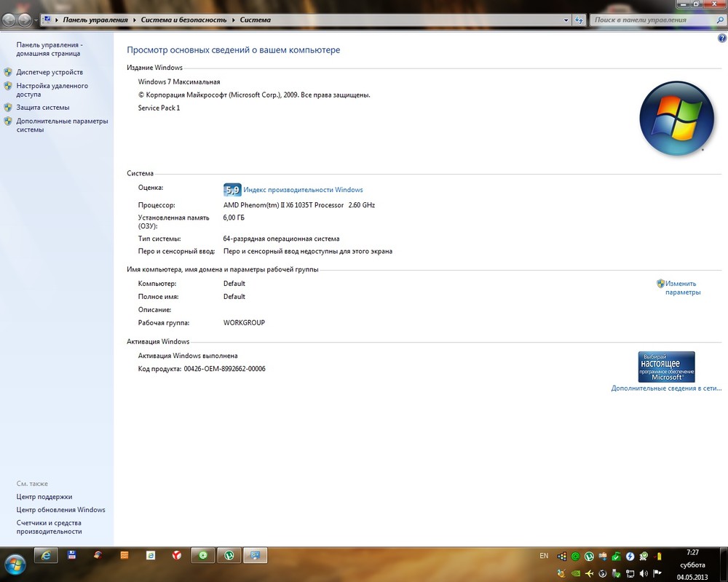Switch to the uTorrent taskbar window
The height and width of the screenshot is (582, 728).
point(229,555)
